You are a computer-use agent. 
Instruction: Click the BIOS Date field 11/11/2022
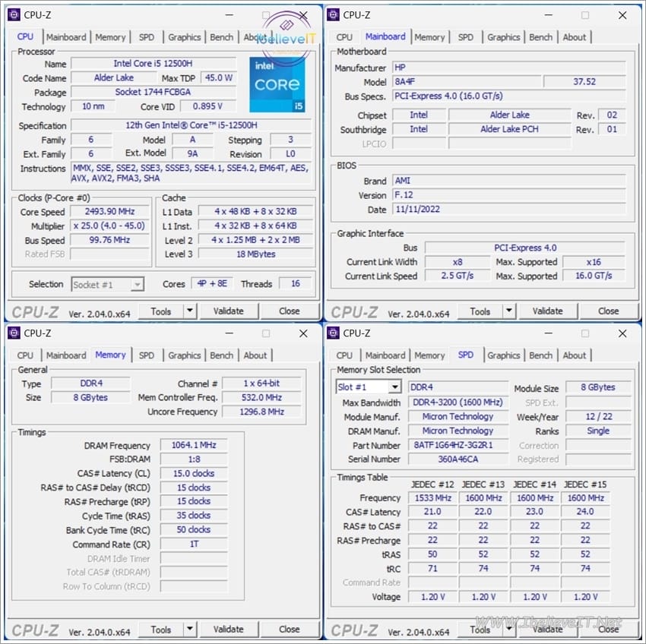point(508,209)
